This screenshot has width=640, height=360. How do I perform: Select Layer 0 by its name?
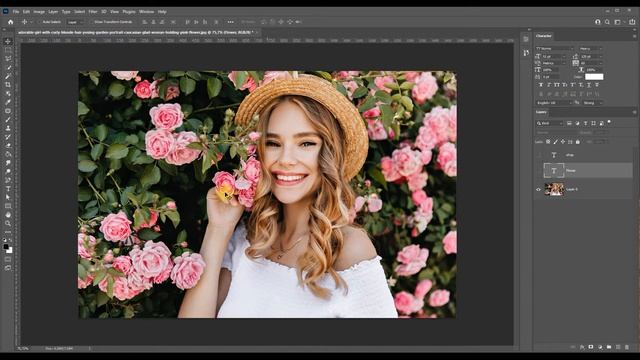click(571, 189)
